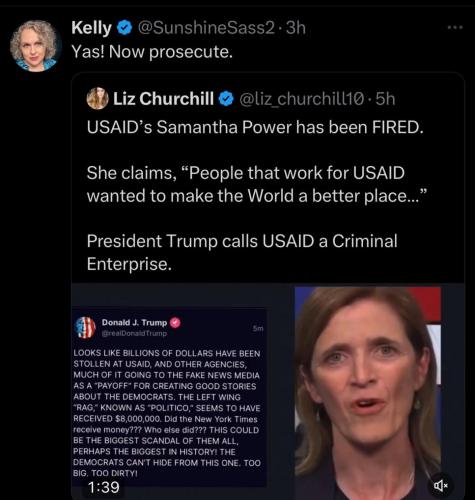475x500 pixels.
Task: Click the 3h tweet timestamp
Action: [296, 28]
